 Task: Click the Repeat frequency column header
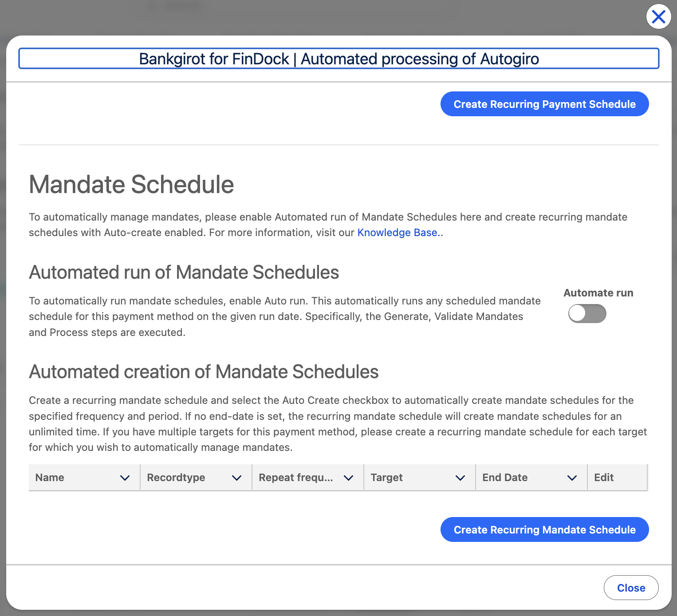pyautogui.click(x=296, y=478)
